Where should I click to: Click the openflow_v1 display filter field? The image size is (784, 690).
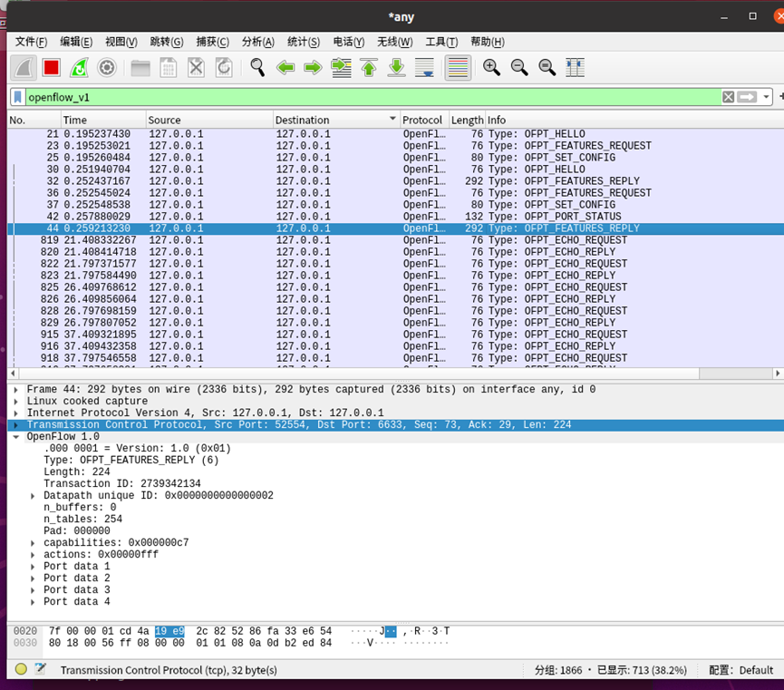pyautogui.click(x=373, y=97)
